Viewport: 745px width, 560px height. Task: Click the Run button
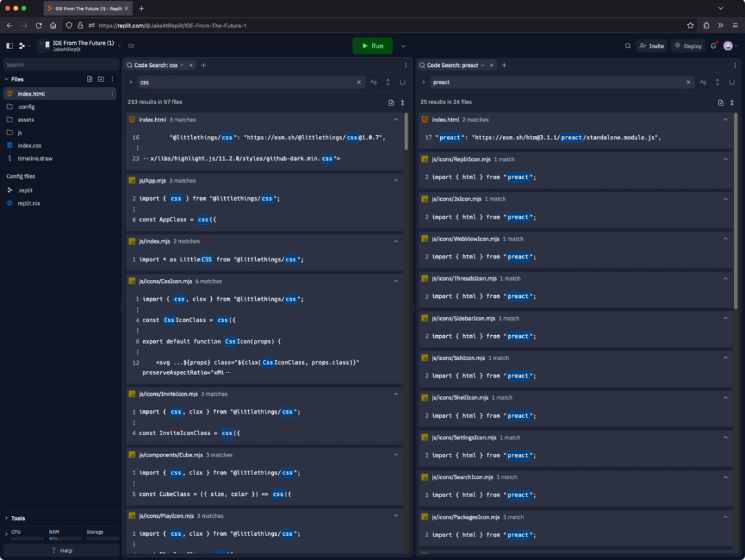point(372,46)
